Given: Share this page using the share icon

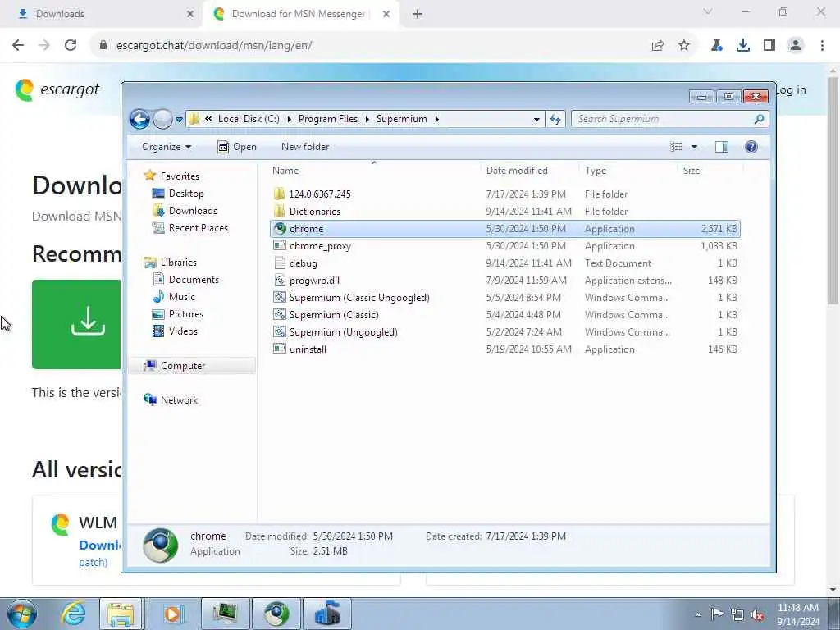Looking at the screenshot, I should (x=658, y=46).
